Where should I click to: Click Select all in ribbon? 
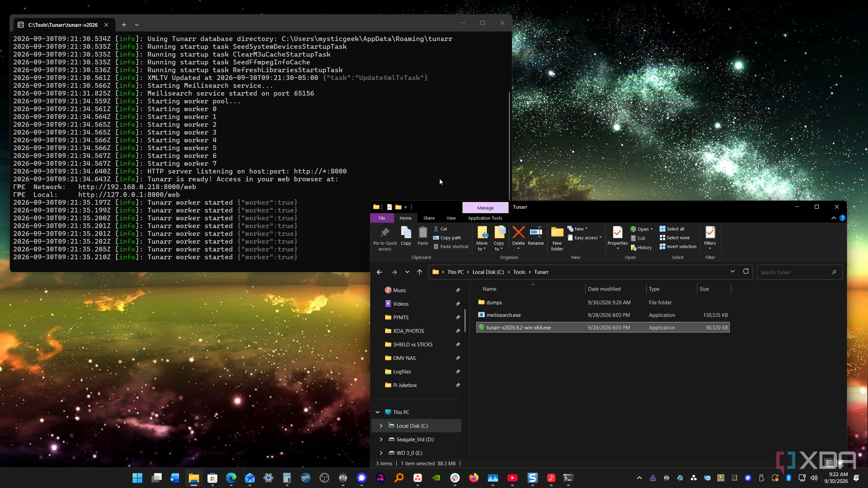click(x=672, y=229)
